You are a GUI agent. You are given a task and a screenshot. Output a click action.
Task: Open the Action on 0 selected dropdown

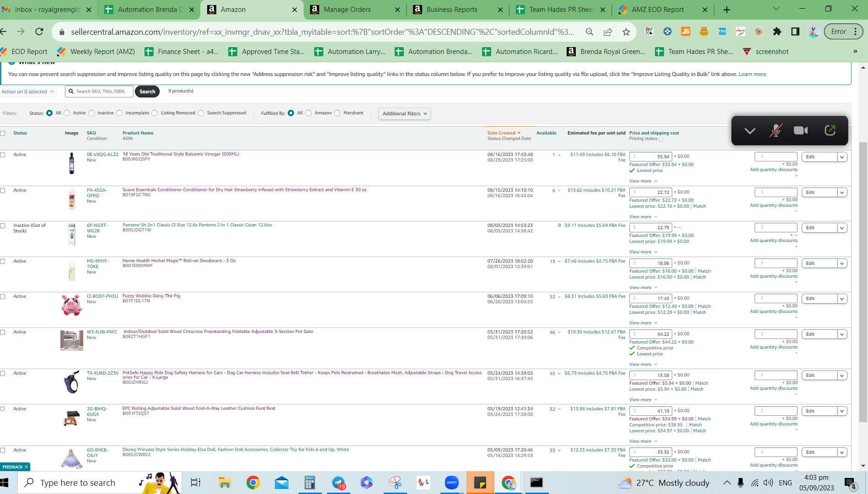[28, 91]
